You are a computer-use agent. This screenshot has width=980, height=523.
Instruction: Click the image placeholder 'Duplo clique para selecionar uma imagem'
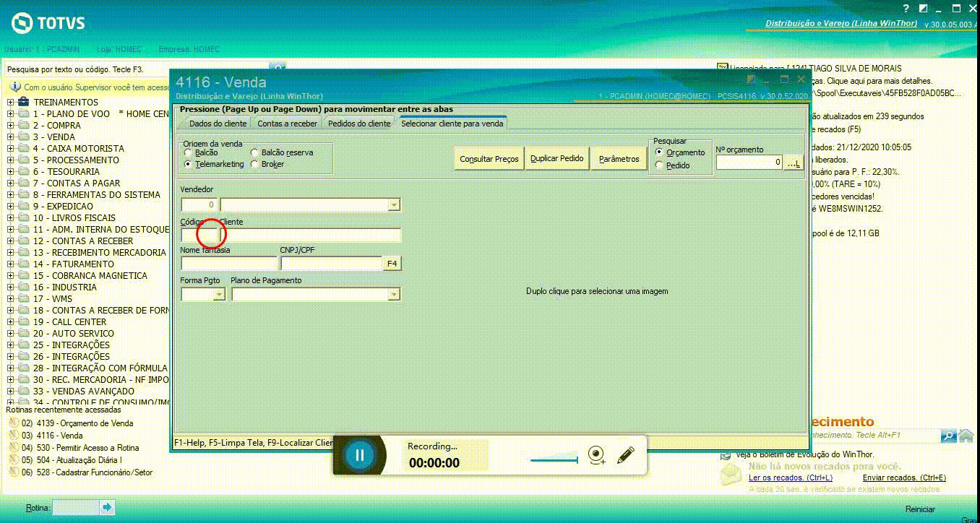[x=597, y=291]
